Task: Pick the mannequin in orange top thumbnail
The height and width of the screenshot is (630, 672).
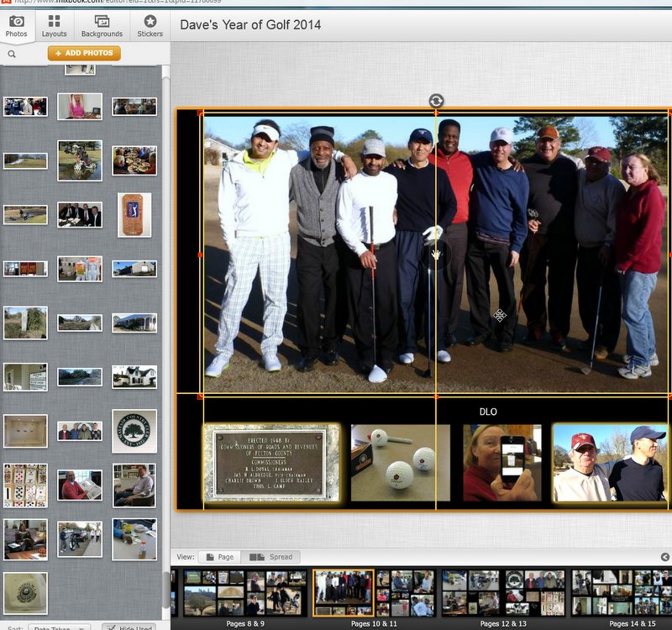Action: 80,269
